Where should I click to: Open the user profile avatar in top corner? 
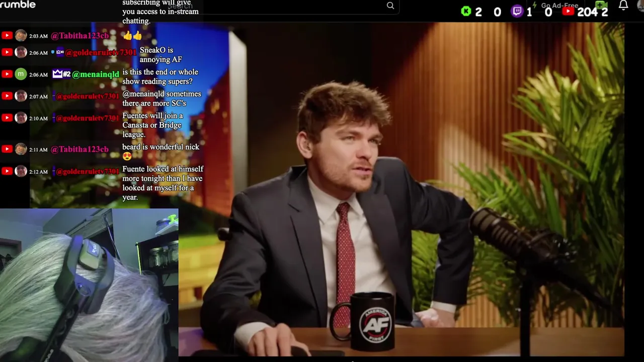(x=640, y=5)
